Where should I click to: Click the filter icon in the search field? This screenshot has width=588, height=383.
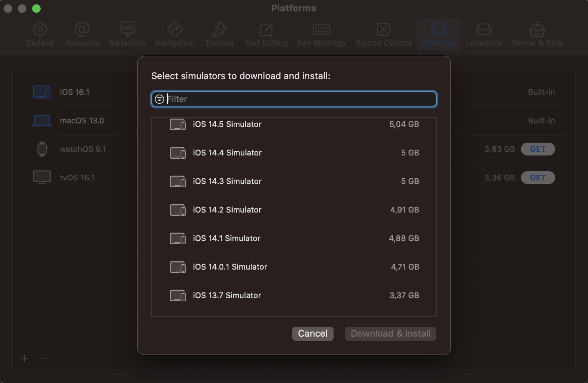[159, 99]
